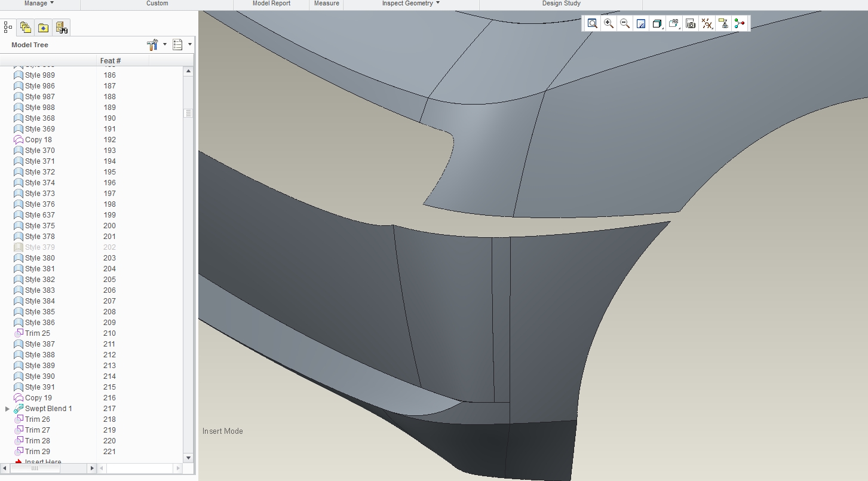The height and width of the screenshot is (481, 868).
Task: Select the Style 987 feature
Action: tap(40, 97)
